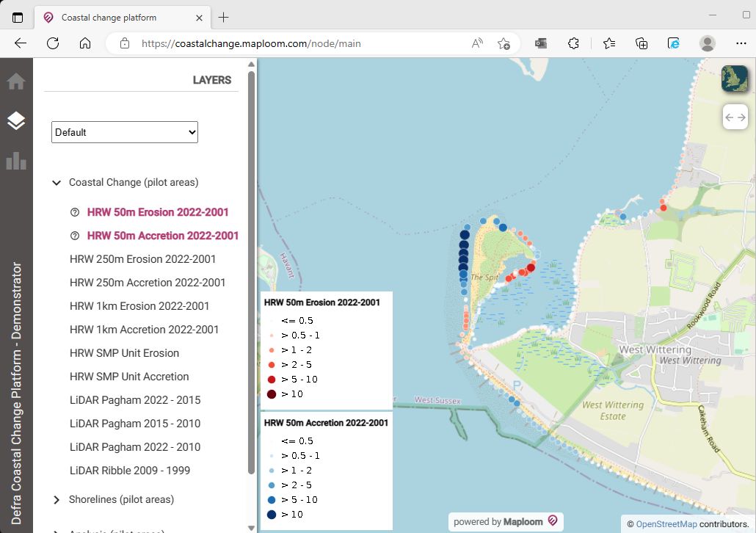756x533 pixels.
Task: Click the home icon in the left sidebar
Action: tap(16, 79)
